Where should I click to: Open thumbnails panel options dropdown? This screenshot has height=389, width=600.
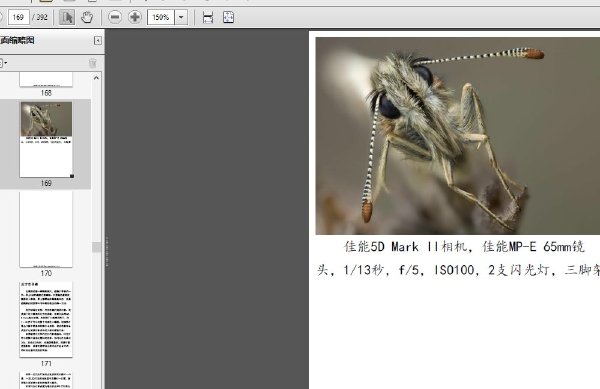3,63
